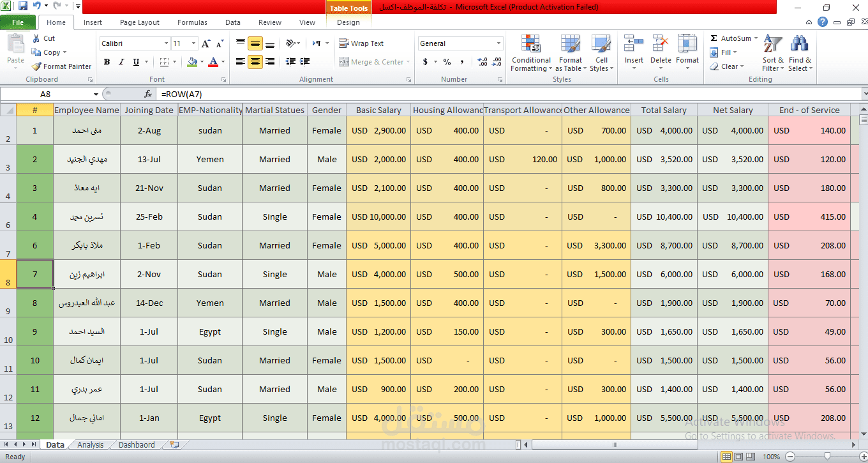Open Sort & Filter options
Viewport: 868px width, 463px height.
[774, 53]
